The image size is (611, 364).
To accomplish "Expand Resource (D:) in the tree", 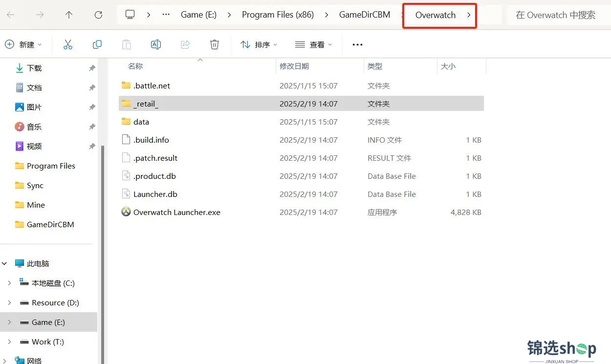I will coord(9,302).
